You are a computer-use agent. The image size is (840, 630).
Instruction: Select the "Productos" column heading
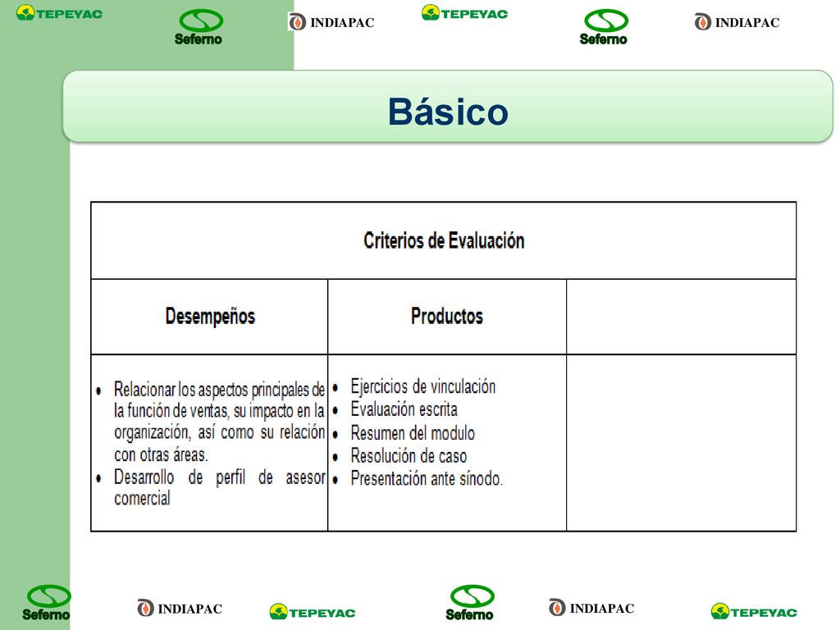click(x=447, y=316)
